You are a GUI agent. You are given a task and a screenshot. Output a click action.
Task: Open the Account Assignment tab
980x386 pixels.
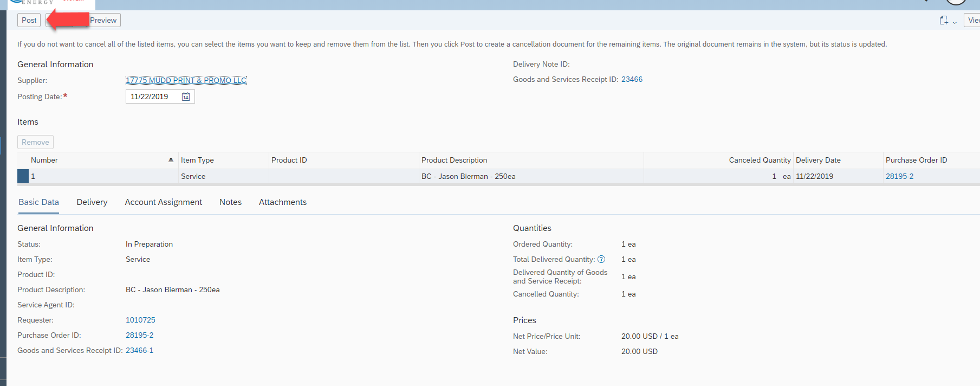(x=164, y=202)
